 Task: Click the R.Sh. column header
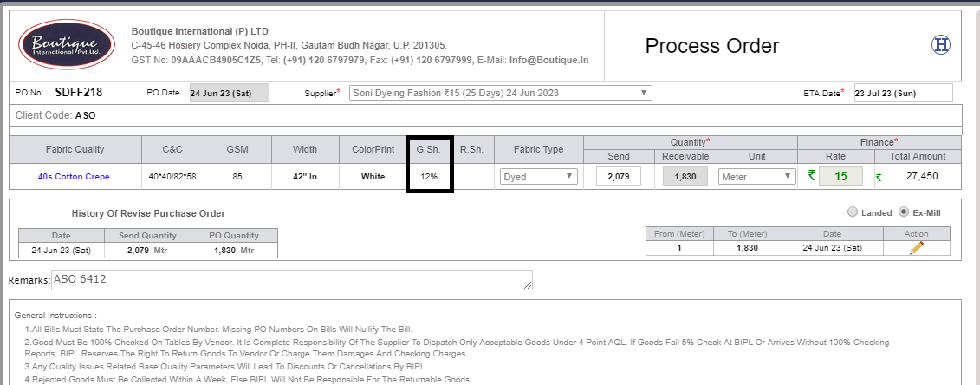tap(471, 149)
